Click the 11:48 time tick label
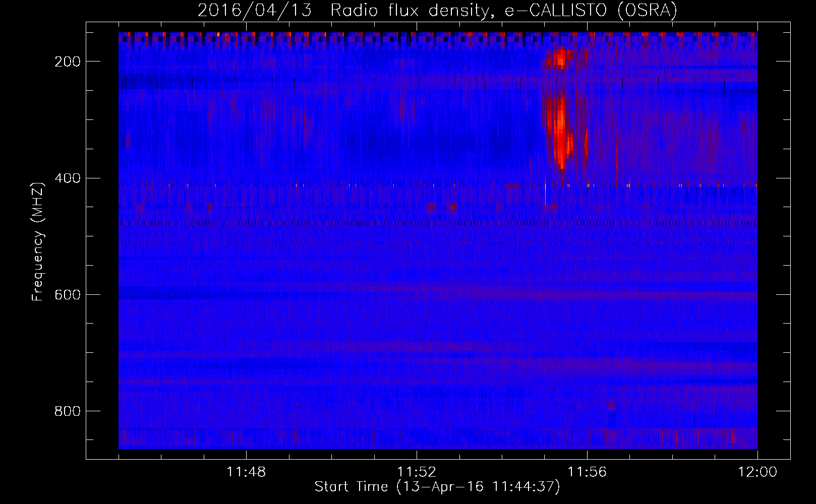The image size is (816, 504). tap(246, 472)
